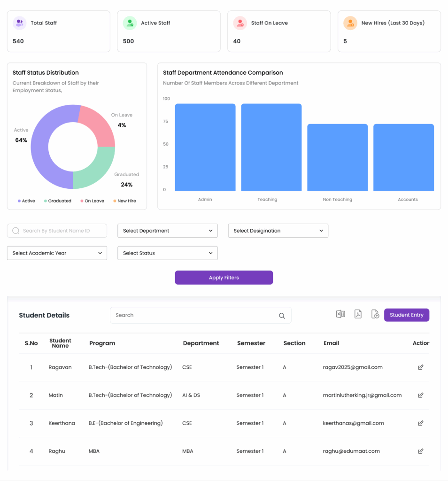448x481 pixels.
Task: Export student list as PDF
Action: (358, 314)
